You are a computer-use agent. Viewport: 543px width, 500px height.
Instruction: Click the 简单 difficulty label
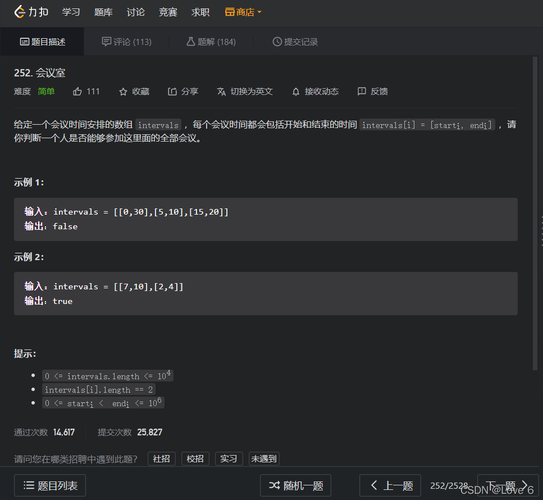[46, 91]
